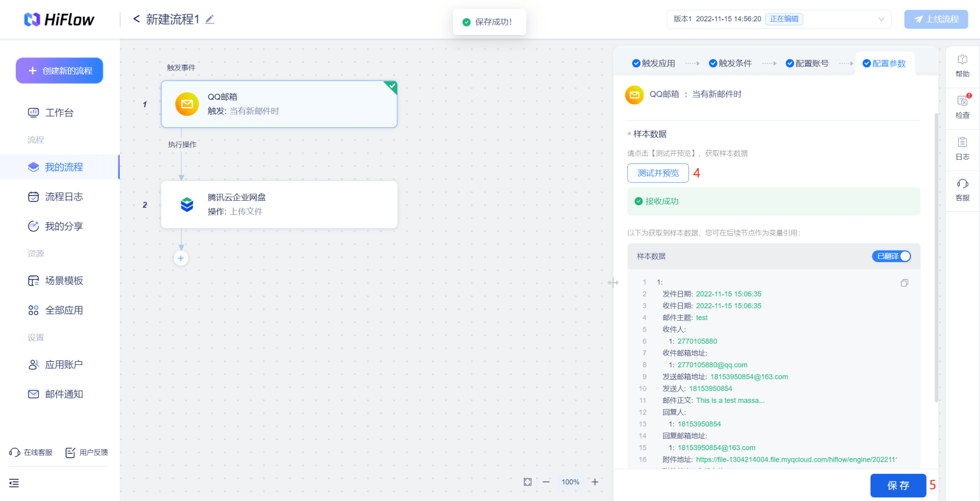Click the 邮件正文 value This is a test massa...
Screen dimensions: 980x501
click(x=730, y=401)
